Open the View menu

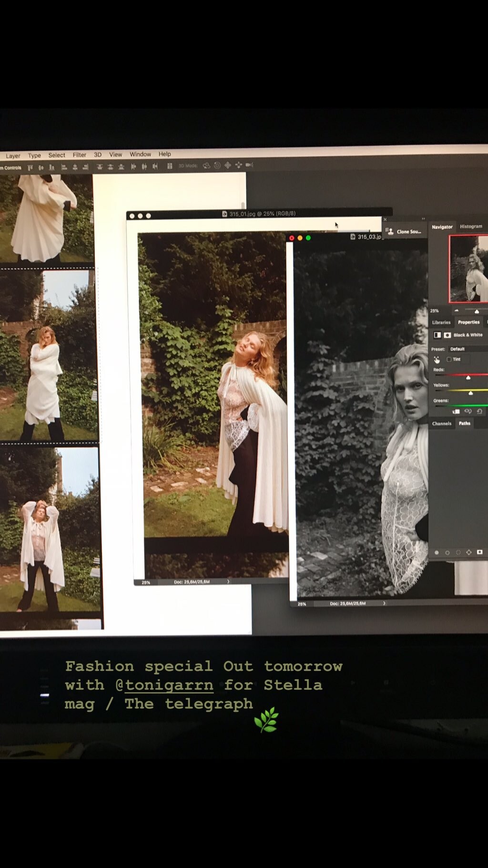[116, 155]
